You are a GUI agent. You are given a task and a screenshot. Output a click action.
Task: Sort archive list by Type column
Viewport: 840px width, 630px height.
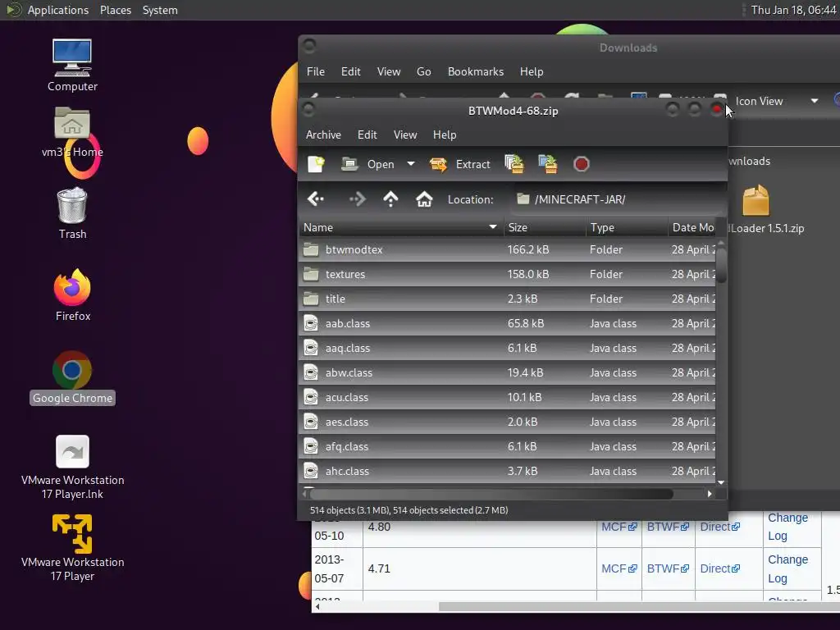click(627, 228)
